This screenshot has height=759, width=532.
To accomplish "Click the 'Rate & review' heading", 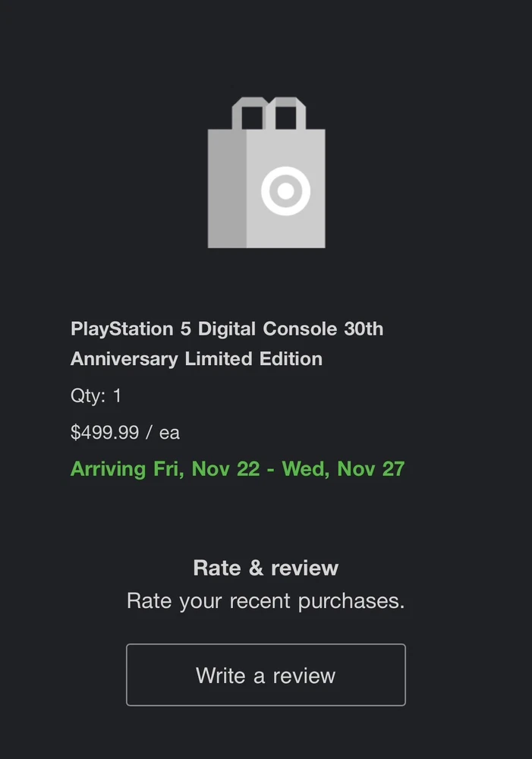I will [266, 568].
